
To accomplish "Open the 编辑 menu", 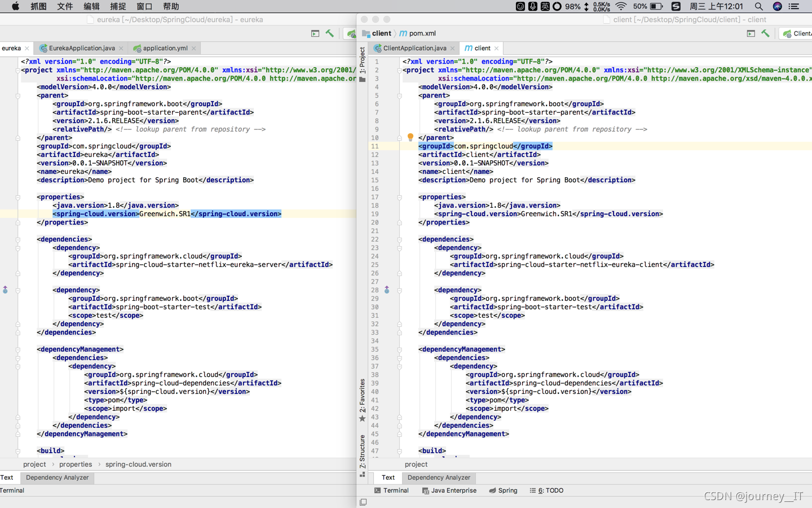I will tap(91, 6).
